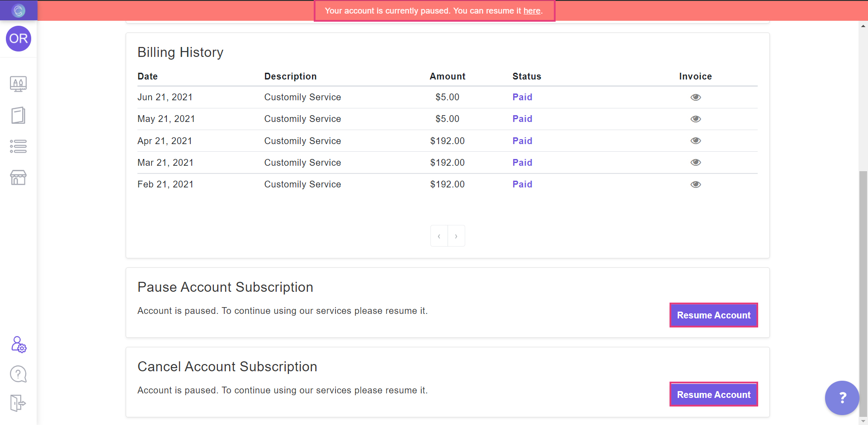Open the design templates sidebar icon

coord(19,84)
